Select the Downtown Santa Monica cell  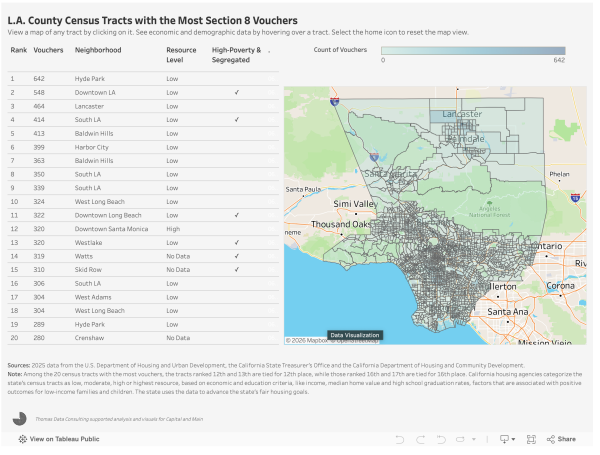tap(111, 229)
